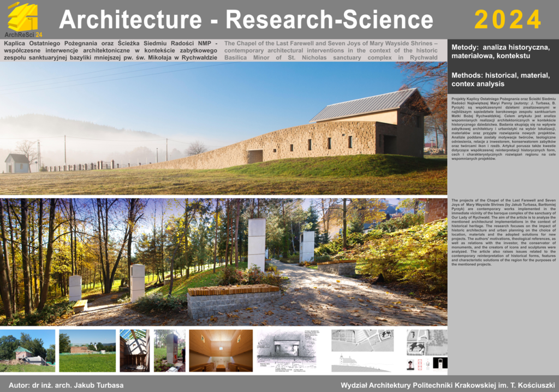Viewport: 559px width, 392px height.
Task: Select the Polish title text about Kaplica Ostatniego Pożegnania
Action: tap(111, 50)
